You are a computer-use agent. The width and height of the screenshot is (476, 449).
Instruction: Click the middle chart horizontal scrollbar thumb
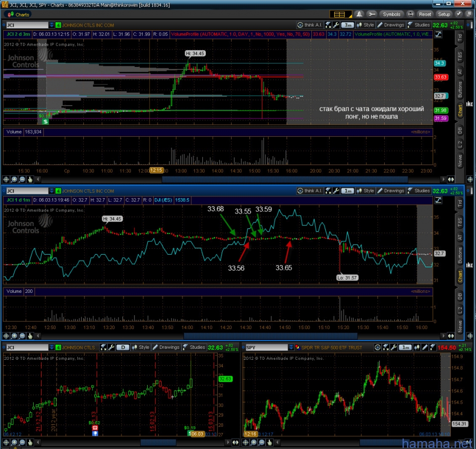[x=271, y=336]
